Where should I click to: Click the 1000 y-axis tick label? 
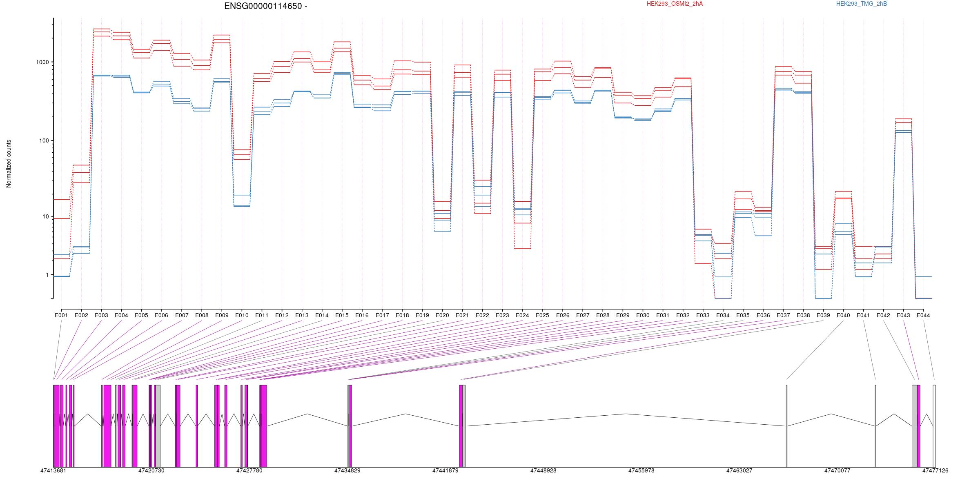[42, 62]
